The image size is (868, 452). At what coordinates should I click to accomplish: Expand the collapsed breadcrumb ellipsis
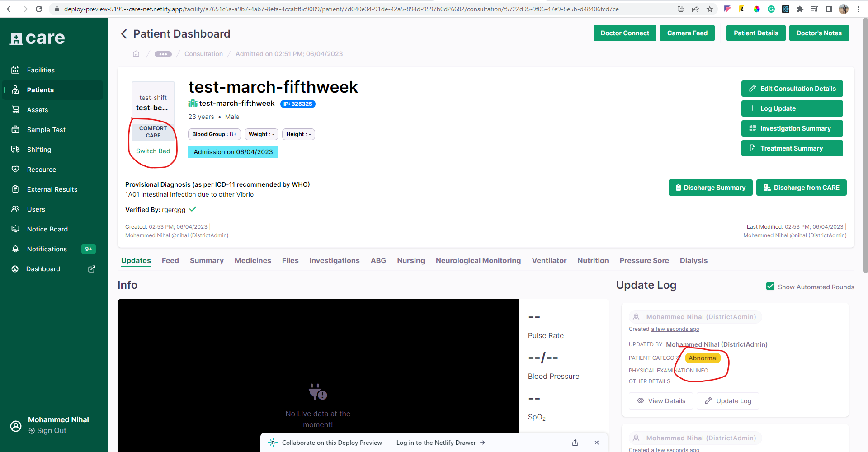coord(163,54)
